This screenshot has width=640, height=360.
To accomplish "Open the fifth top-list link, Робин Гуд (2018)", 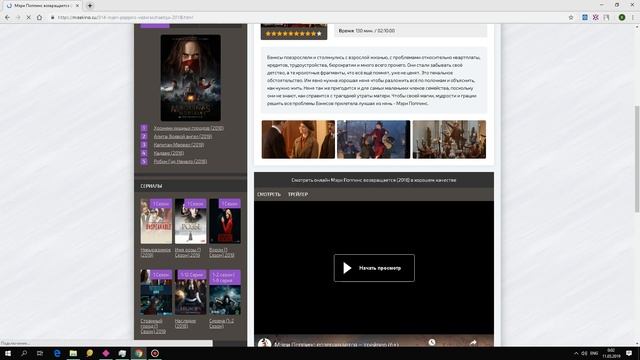I will (x=180, y=161).
